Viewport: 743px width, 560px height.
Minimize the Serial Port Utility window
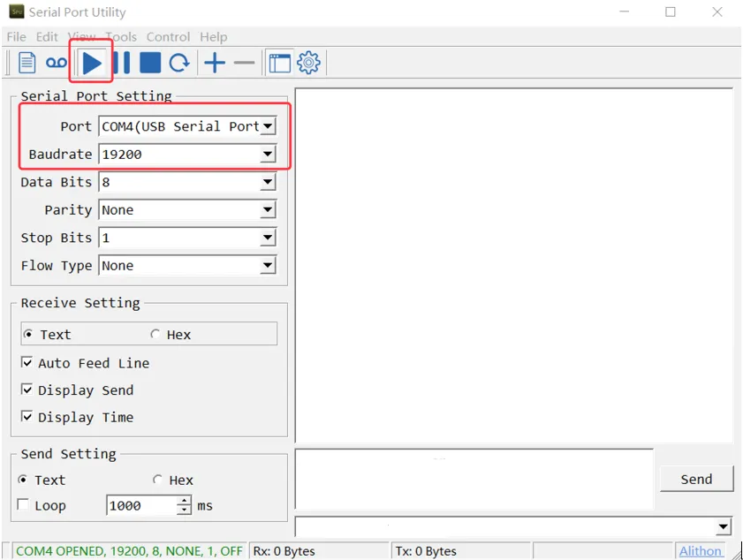coord(624,11)
